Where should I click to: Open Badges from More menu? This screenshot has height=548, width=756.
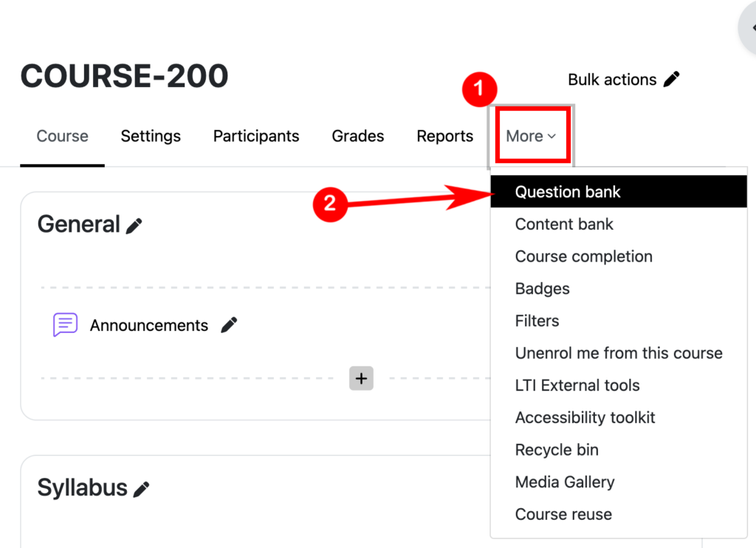pyautogui.click(x=542, y=289)
